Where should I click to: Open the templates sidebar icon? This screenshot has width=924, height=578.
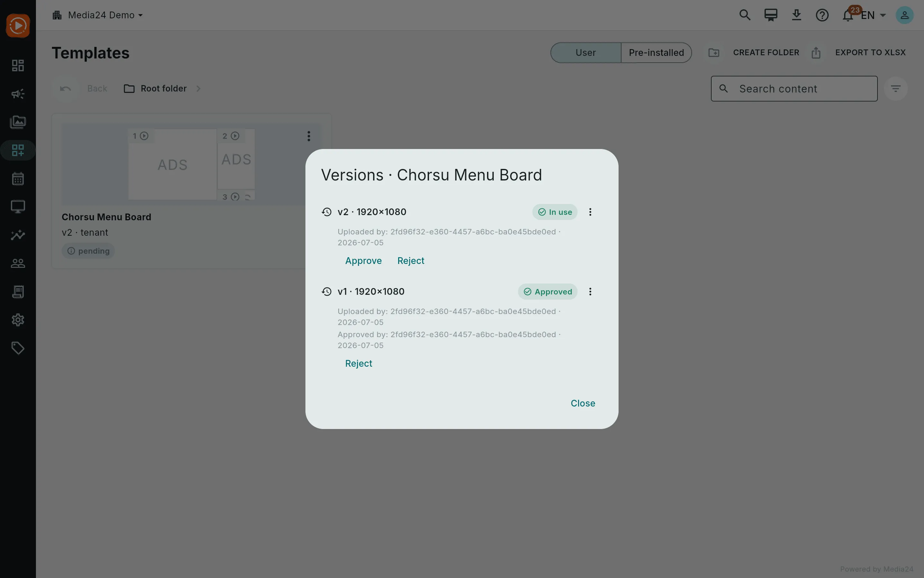coord(18,150)
